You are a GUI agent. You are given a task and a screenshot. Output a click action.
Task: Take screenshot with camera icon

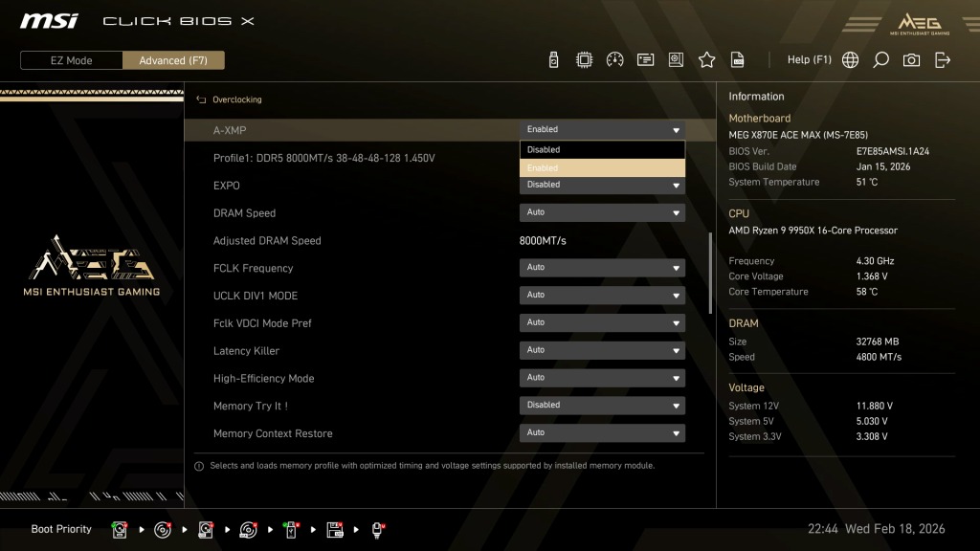click(x=911, y=60)
